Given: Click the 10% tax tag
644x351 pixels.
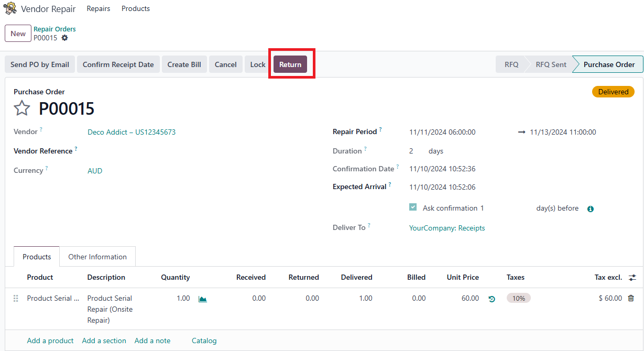Looking at the screenshot, I should pyautogui.click(x=518, y=298).
